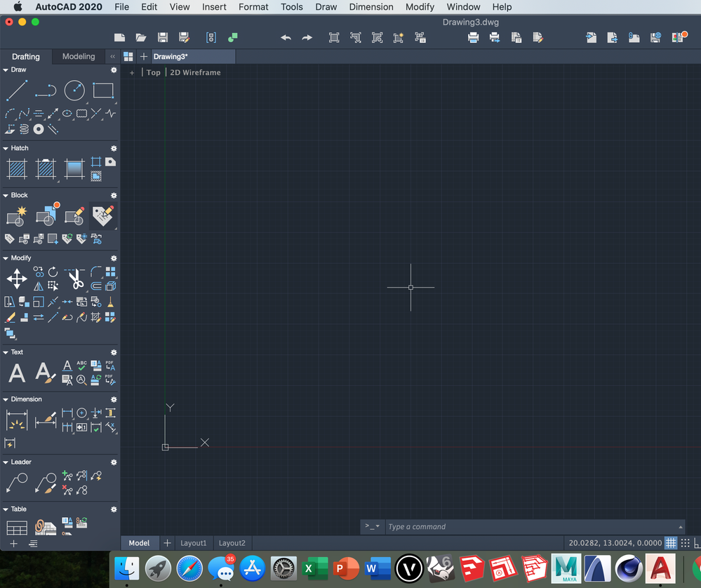Choose the Hatch tool

tap(17, 169)
